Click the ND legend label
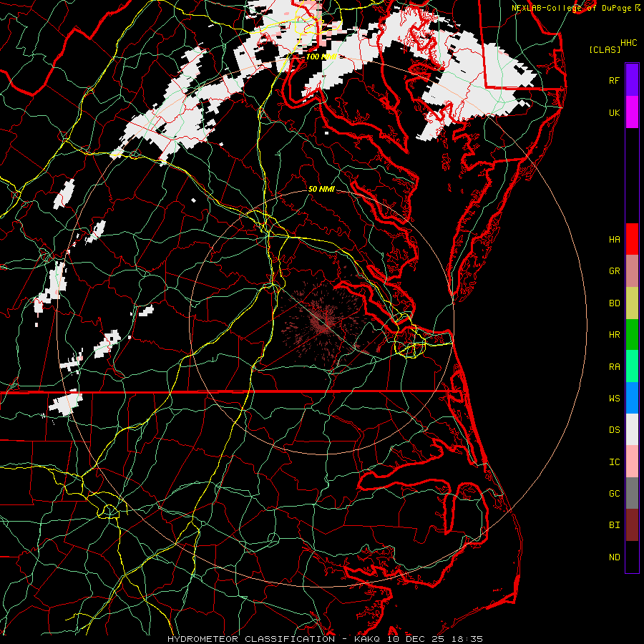 [615, 557]
